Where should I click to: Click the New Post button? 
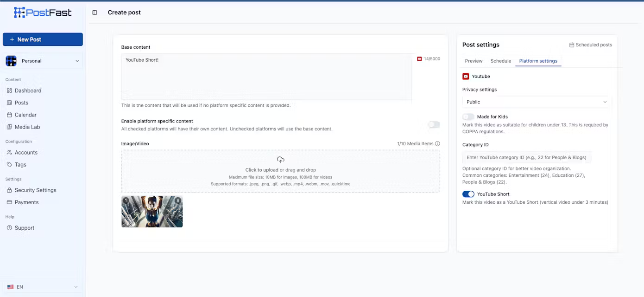pos(43,39)
